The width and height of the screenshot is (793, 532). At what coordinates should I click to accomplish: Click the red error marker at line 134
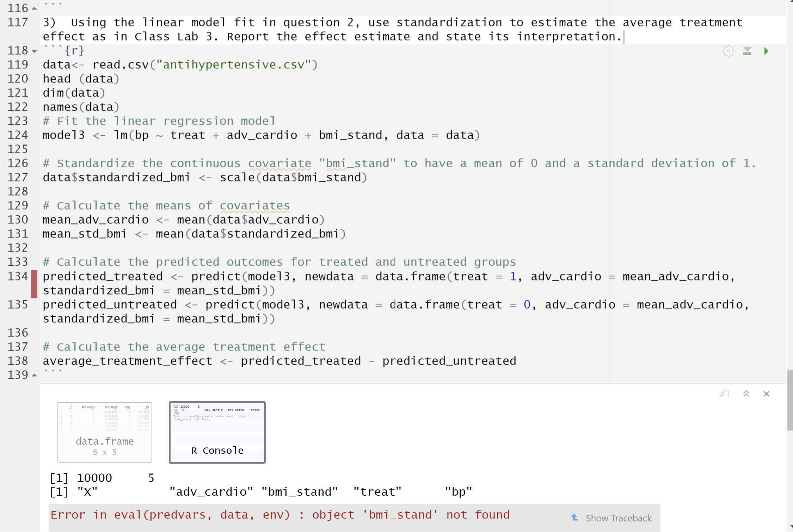point(34,284)
